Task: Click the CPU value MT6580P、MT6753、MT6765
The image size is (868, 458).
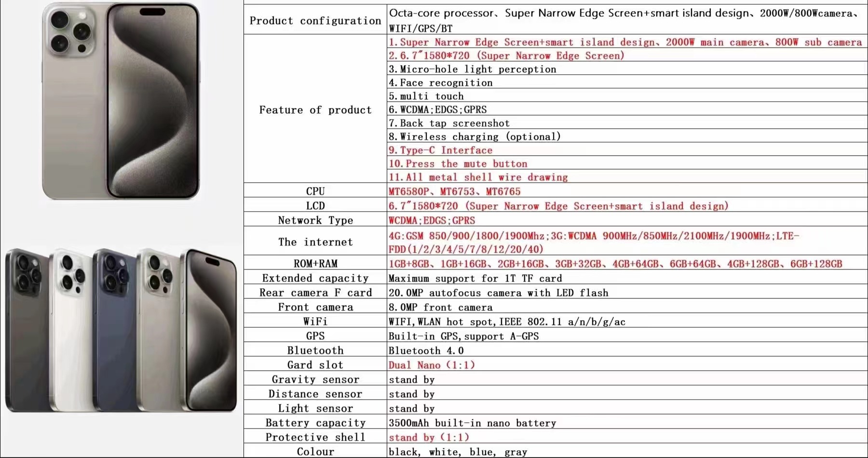Action: 455,191
